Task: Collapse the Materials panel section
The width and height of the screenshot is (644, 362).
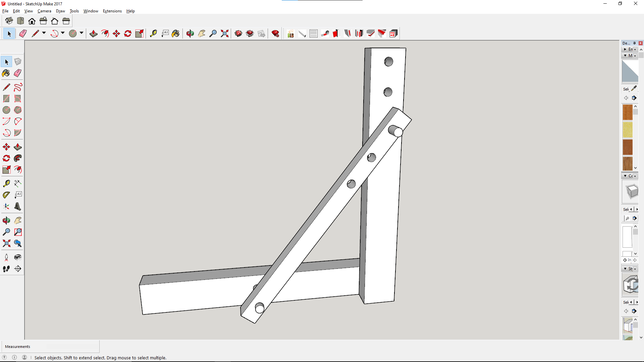Action: coord(625,56)
